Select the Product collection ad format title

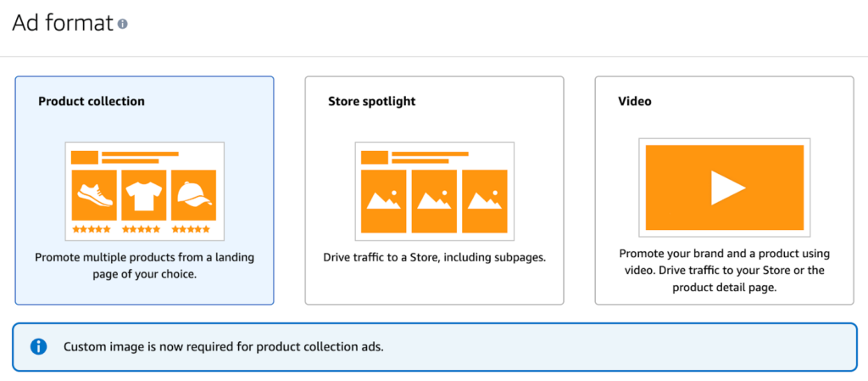click(92, 101)
